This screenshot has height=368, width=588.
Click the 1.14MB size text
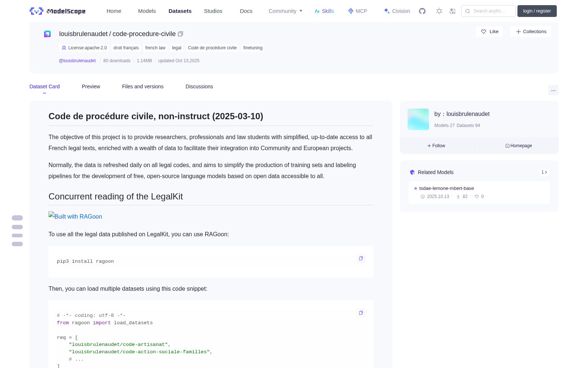tap(144, 61)
